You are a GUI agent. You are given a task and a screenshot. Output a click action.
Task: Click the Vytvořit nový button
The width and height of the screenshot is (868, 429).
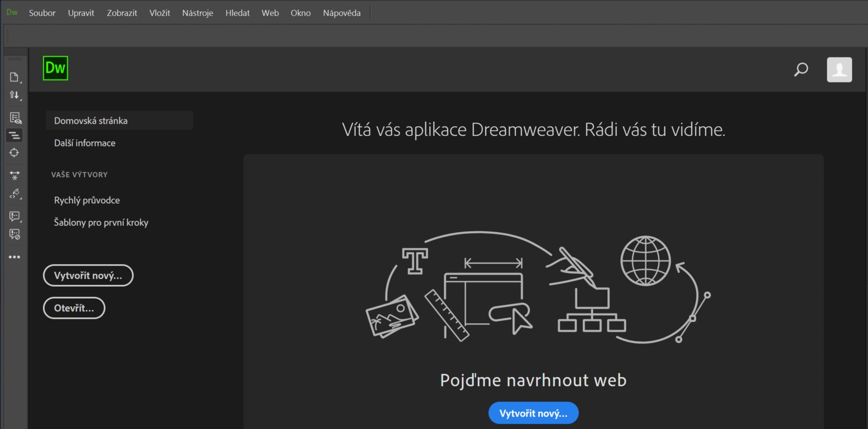tap(88, 275)
